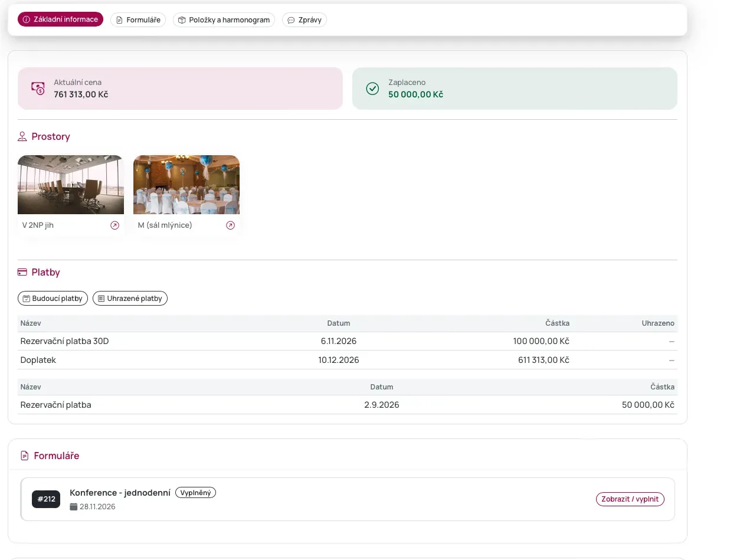The image size is (730, 560).
Task: Click the Aktuální cena money icon
Action: [x=38, y=89]
